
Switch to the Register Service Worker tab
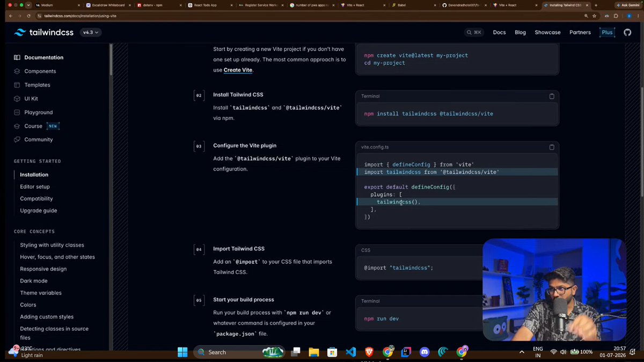click(260, 5)
